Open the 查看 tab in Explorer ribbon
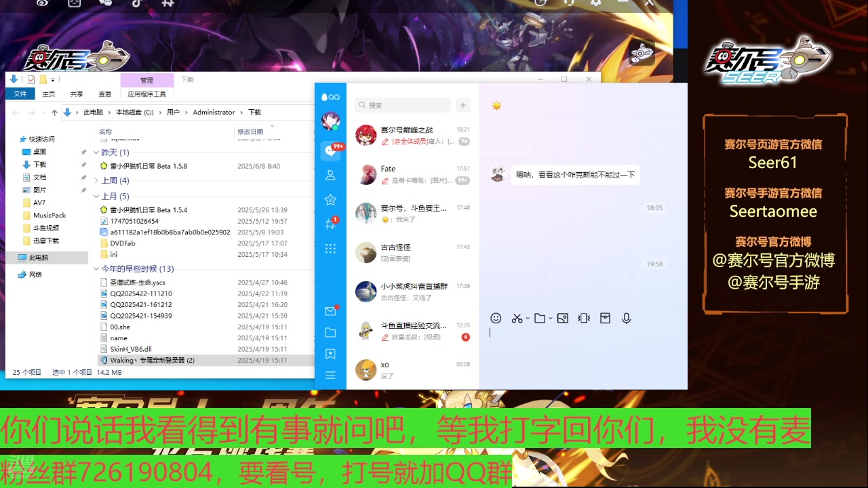Image resolution: width=868 pixels, height=488 pixels. 104,94
